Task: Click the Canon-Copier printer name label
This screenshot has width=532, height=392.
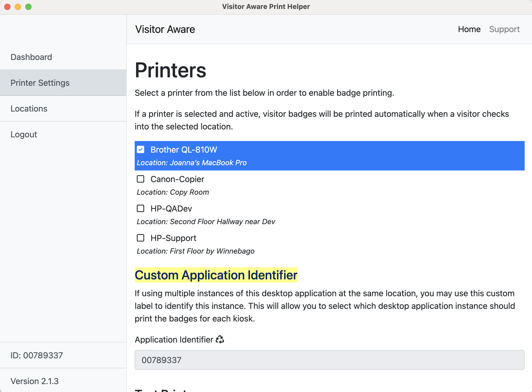Action: point(177,179)
